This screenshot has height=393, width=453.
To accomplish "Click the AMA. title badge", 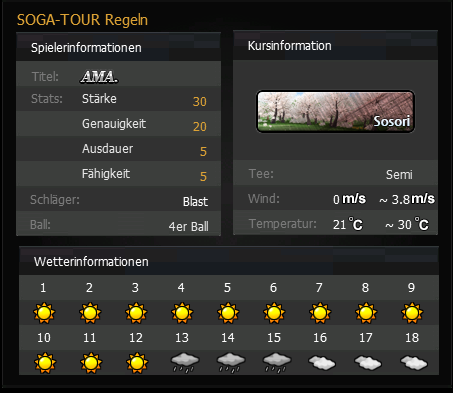I will pos(99,77).
